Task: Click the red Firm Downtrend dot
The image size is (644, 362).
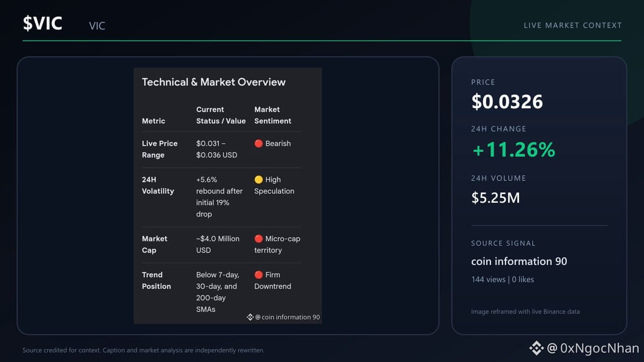Action: [258, 275]
